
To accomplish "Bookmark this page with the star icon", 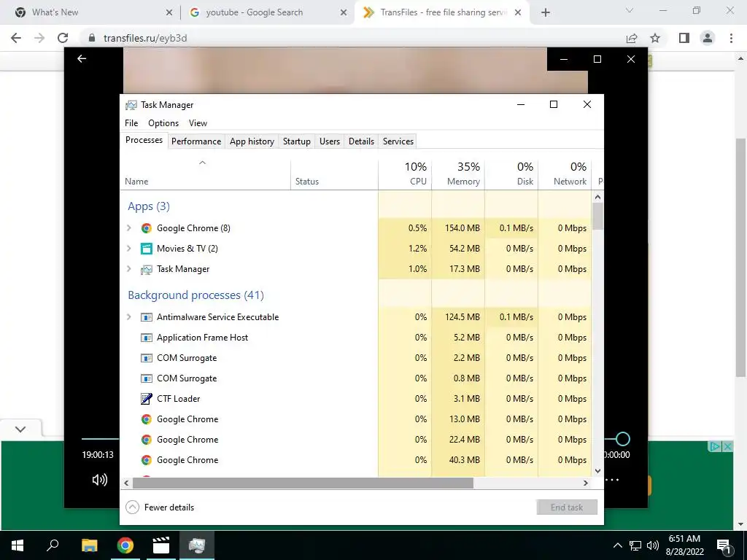I will [656, 38].
